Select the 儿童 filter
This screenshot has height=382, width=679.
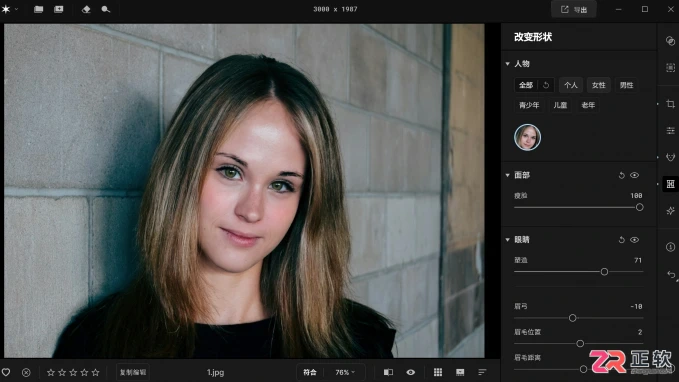[x=560, y=105]
